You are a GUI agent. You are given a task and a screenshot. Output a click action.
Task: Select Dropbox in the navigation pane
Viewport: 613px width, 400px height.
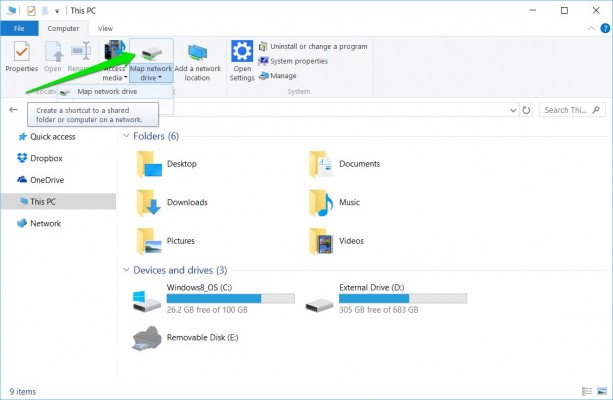(x=46, y=158)
